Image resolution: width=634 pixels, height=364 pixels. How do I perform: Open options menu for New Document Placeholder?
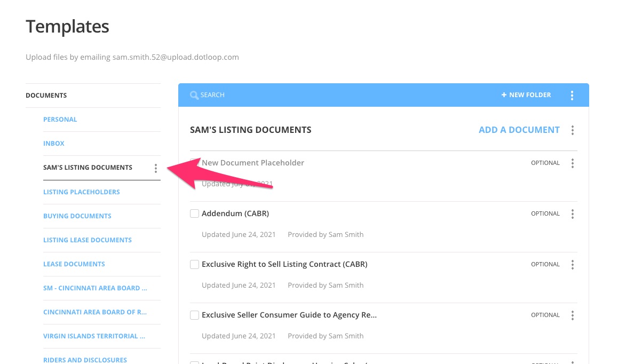[573, 163]
